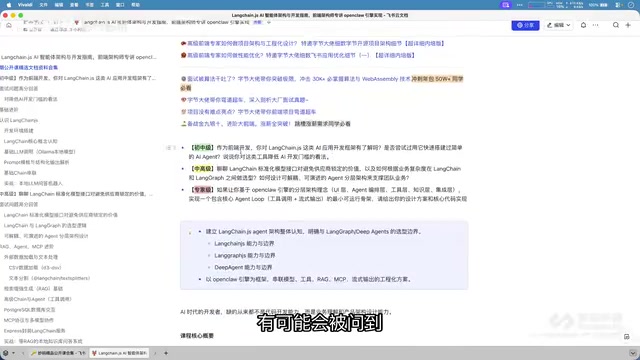This screenshot has height=360, width=640.
Task: Jump to 对降低AI开发门槛的看法 in outline
Action: tap(31, 99)
